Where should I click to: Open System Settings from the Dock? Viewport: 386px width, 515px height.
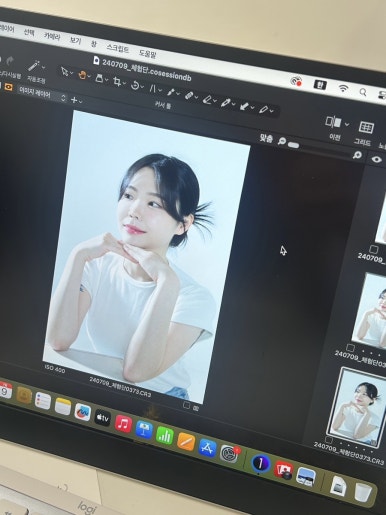pos(229,453)
